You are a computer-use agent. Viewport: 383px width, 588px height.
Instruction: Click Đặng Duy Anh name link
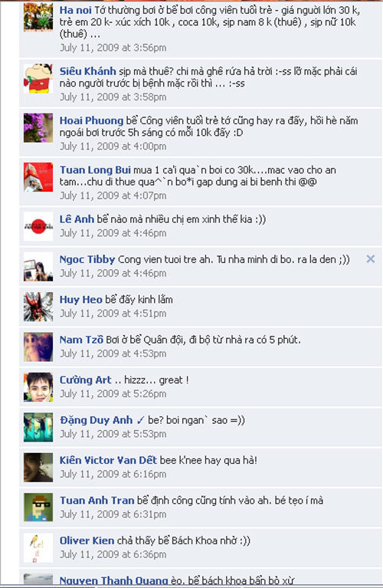click(96, 420)
